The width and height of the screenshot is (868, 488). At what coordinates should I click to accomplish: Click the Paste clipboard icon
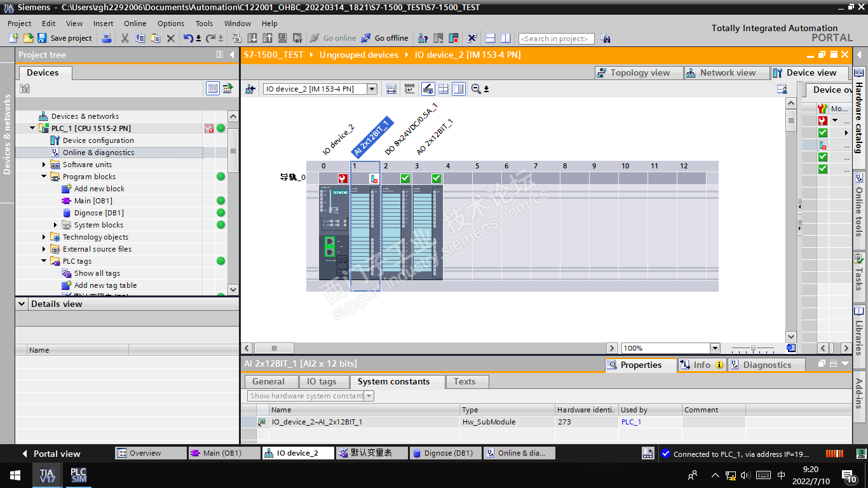tap(156, 38)
